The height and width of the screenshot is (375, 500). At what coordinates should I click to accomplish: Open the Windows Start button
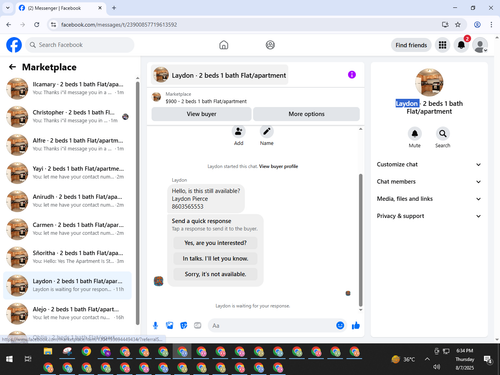(x=9, y=359)
